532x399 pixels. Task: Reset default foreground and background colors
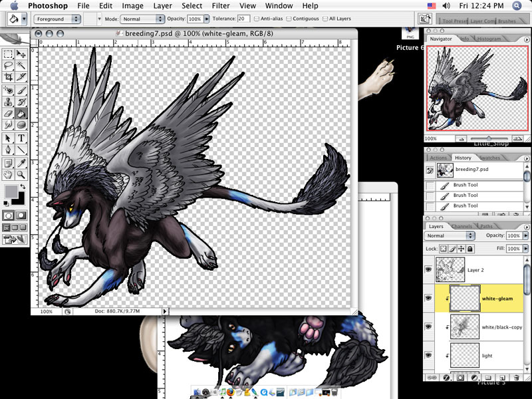coord(6,203)
